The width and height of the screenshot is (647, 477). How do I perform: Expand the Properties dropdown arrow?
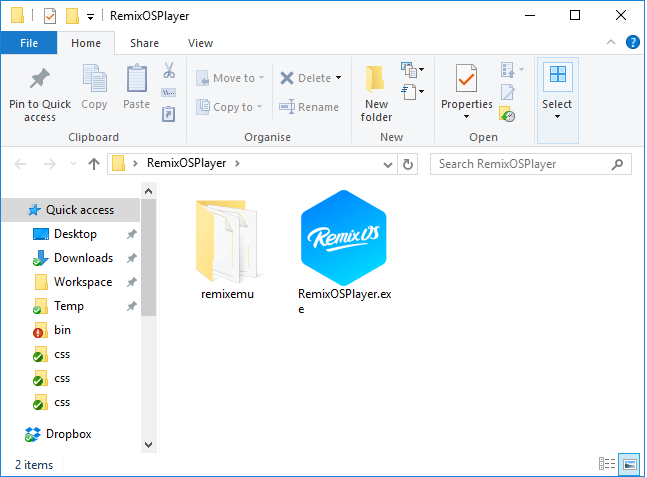466,117
